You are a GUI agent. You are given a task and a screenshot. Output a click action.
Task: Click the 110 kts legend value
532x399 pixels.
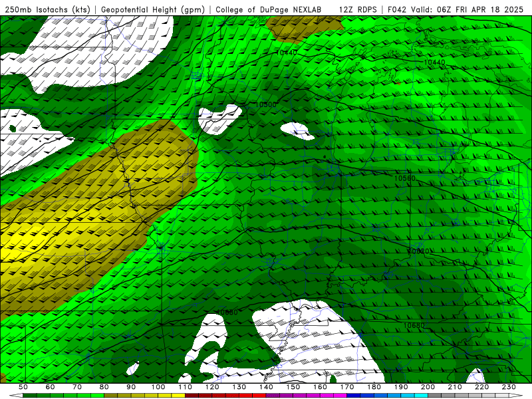[185, 387]
